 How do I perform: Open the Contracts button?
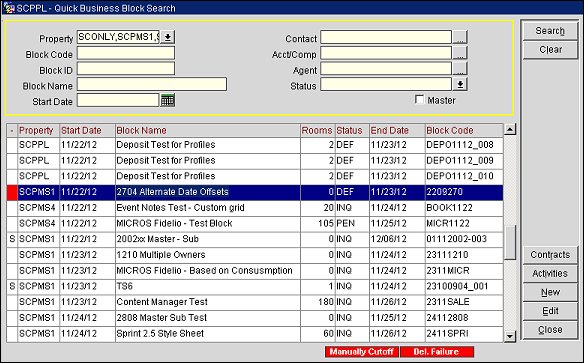(x=550, y=255)
